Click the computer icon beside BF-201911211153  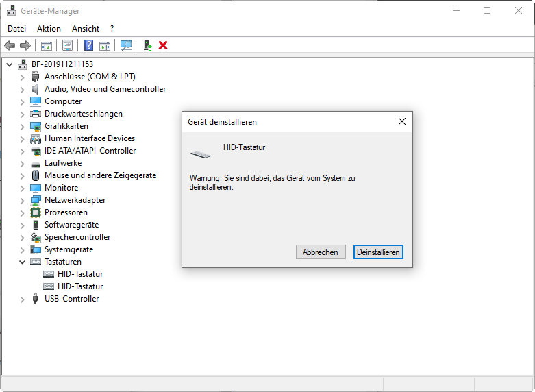pyautogui.click(x=23, y=64)
